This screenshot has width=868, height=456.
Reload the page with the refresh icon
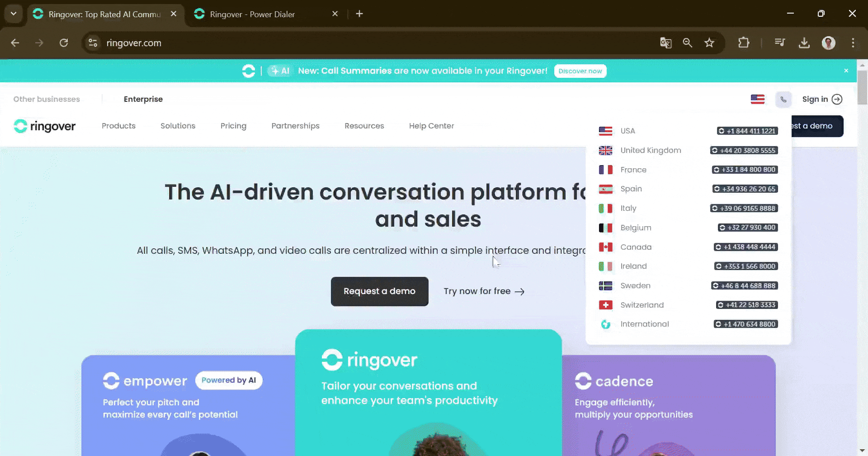pos(64,43)
